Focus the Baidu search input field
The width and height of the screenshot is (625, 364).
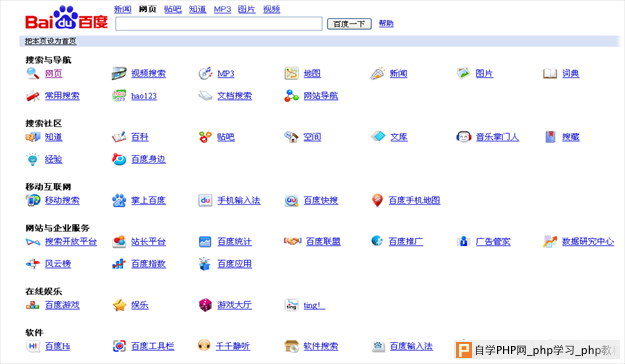click(x=219, y=24)
